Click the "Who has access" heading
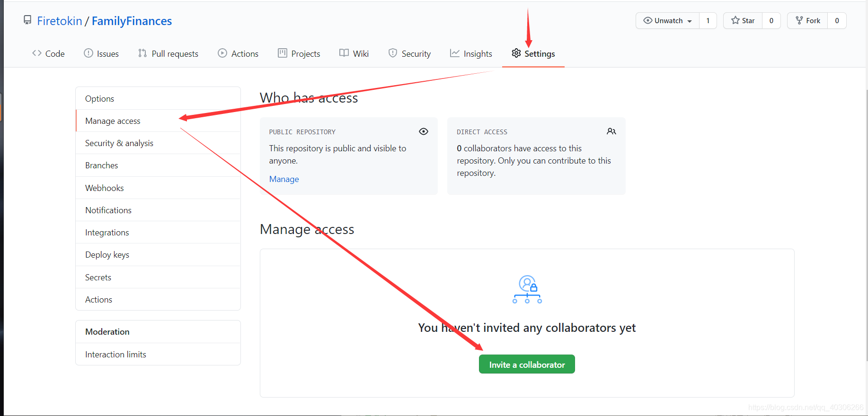868x416 pixels. (309, 97)
